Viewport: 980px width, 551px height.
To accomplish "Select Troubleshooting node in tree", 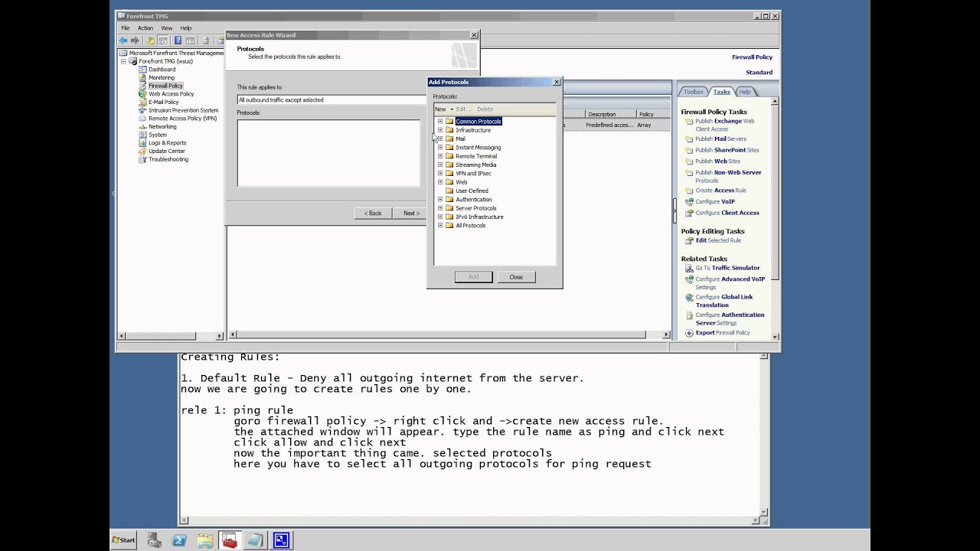I will [x=168, y=159].
